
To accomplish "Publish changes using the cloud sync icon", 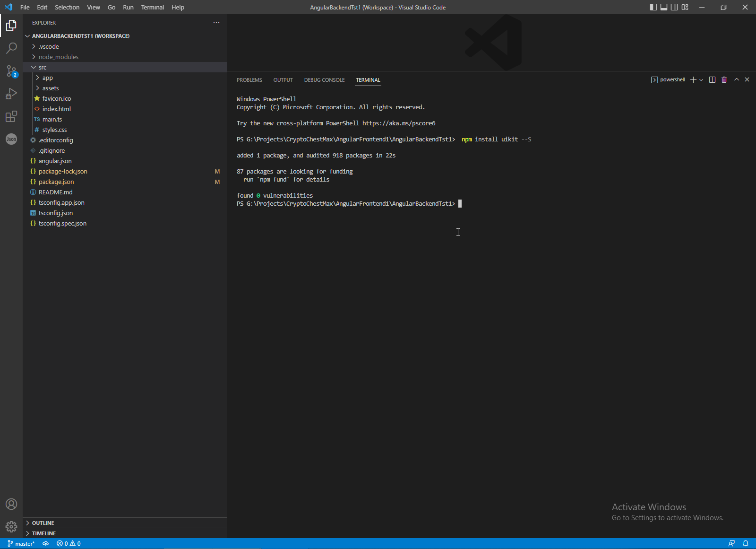I will click(x=45, y=544).
